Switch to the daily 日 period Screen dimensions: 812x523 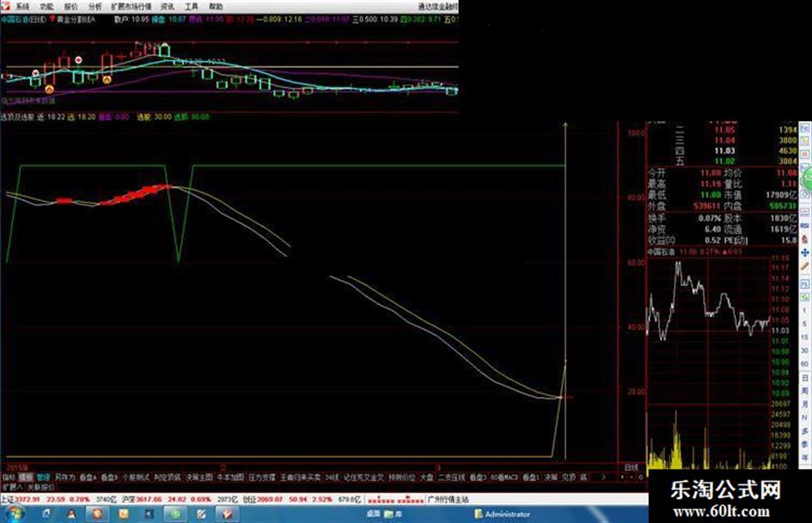click(x=805, y=378)
